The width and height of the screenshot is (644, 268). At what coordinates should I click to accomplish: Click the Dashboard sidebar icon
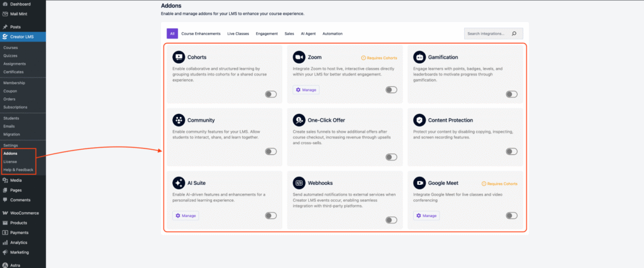[x=5, y=4]
